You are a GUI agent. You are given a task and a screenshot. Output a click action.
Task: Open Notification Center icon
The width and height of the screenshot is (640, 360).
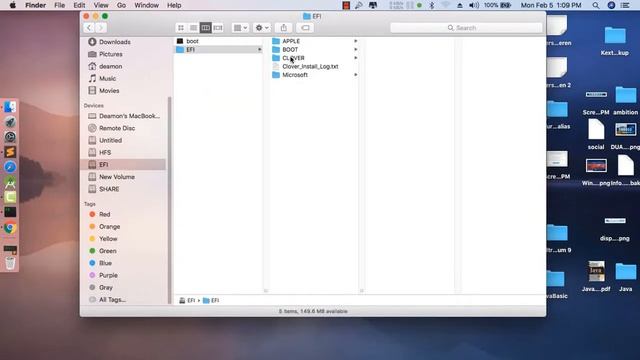point(625,5)
